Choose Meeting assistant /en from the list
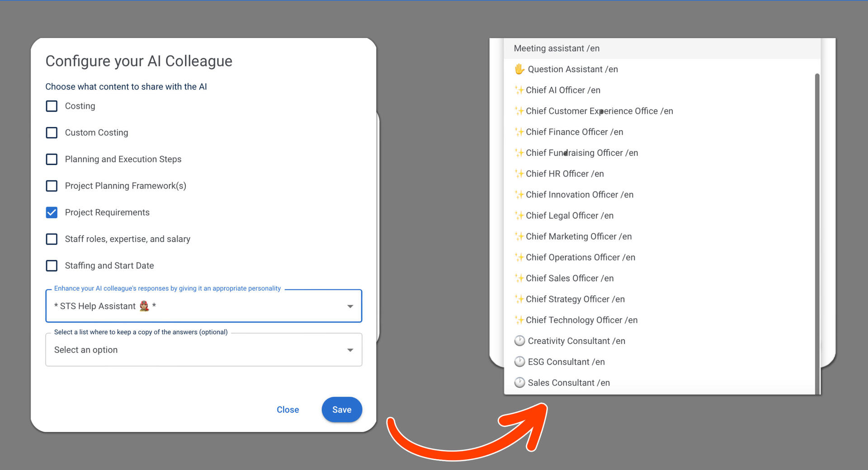Screen dimensions: 868x470 pyautogui.click(x=557, y=48)
